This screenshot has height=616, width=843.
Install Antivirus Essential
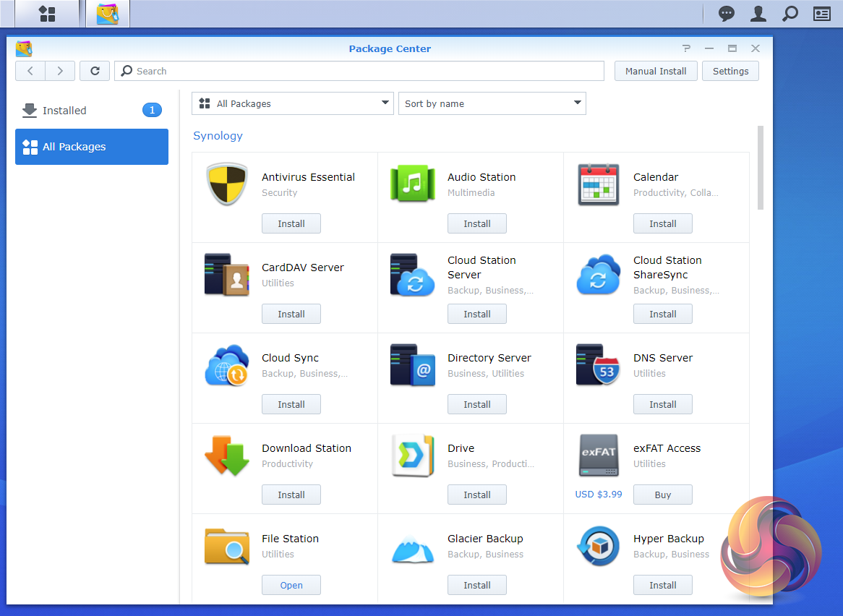click(291, 223)
